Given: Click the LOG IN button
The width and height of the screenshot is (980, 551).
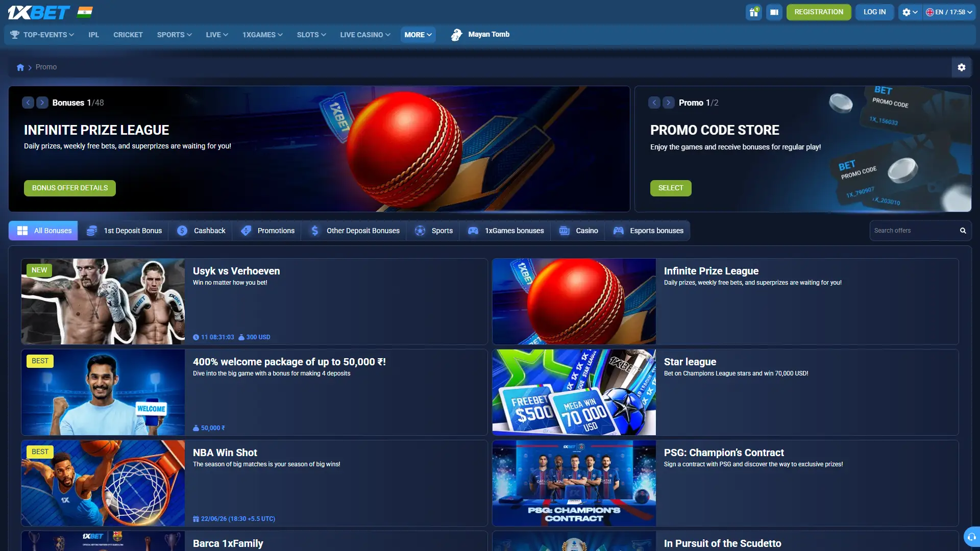Looking at the screenshot, I should click(x=874, y=12).
